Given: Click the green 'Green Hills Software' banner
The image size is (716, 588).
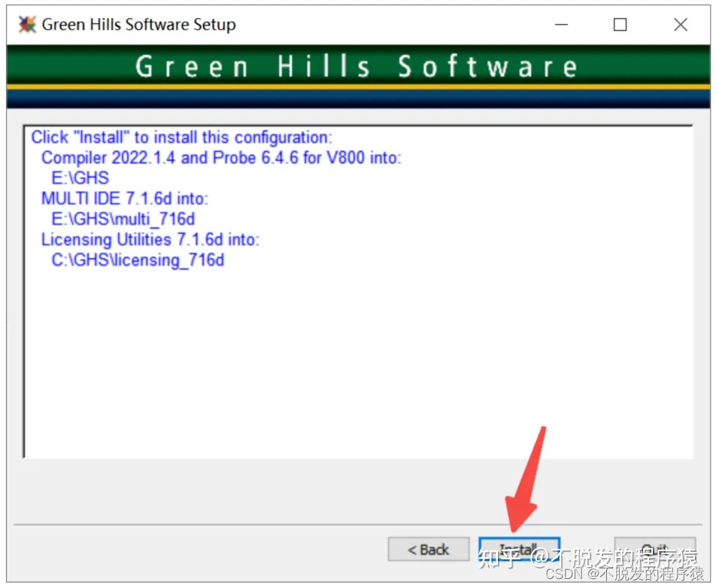Looking at the screenshot, I should (358, 66).
